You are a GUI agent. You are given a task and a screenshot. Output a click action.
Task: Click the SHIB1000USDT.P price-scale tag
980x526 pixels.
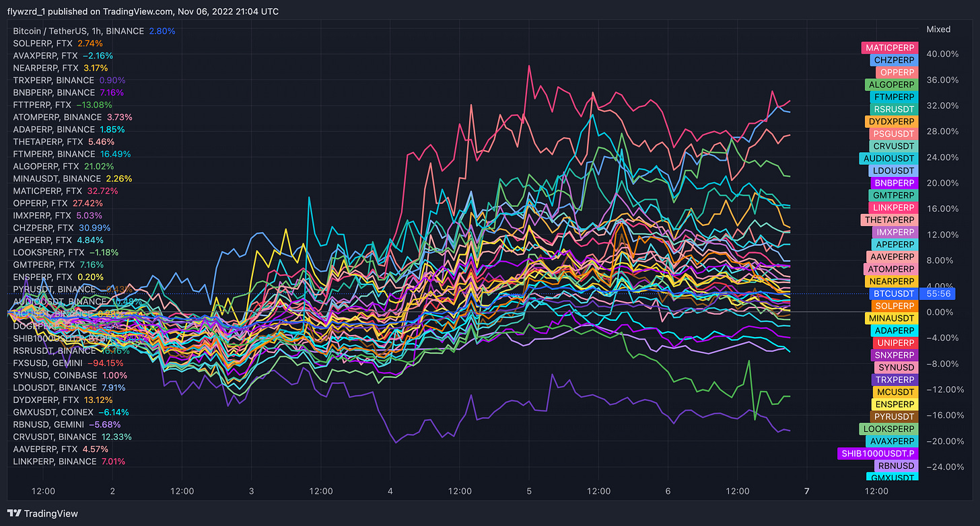click(878, 453)
